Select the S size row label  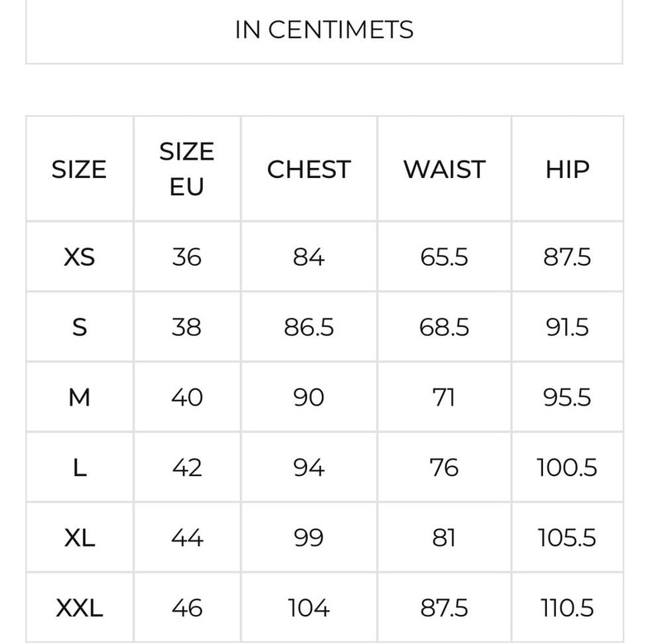(79, 327)
